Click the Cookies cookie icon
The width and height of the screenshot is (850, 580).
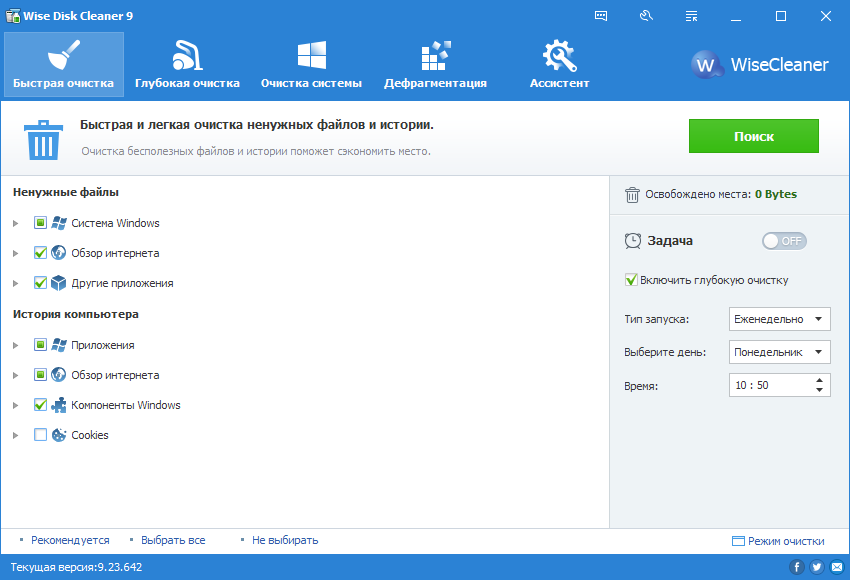[x=59, y=435]
